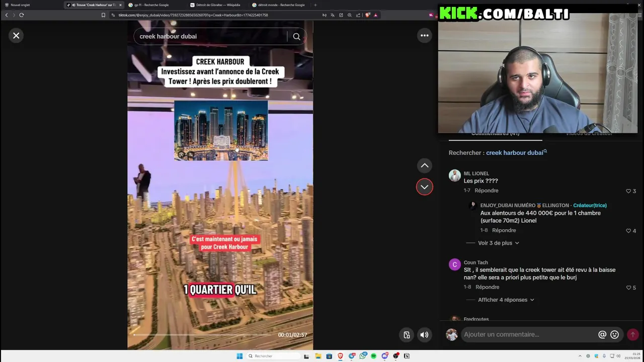Viewport: 644px width, 362px height.
Task: Go back in browser history
Action: [7, 15]
